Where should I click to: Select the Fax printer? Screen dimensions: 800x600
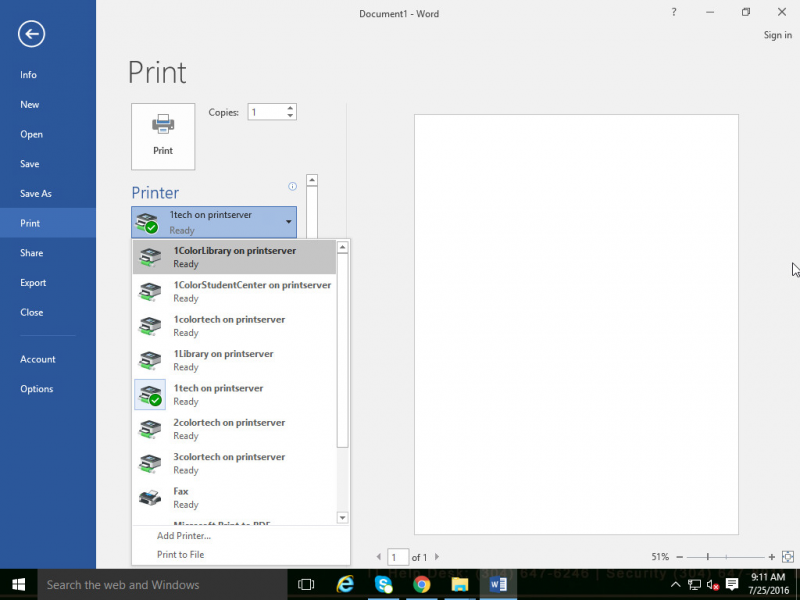click(x=234, y=497)
